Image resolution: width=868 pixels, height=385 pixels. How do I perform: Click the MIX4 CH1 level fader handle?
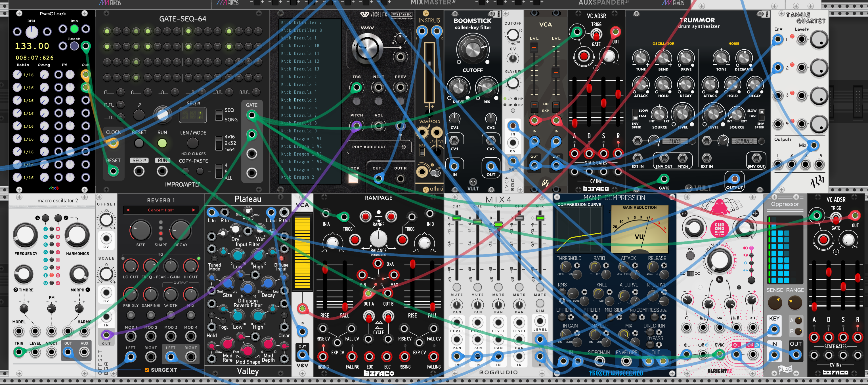tap(457, 218)
